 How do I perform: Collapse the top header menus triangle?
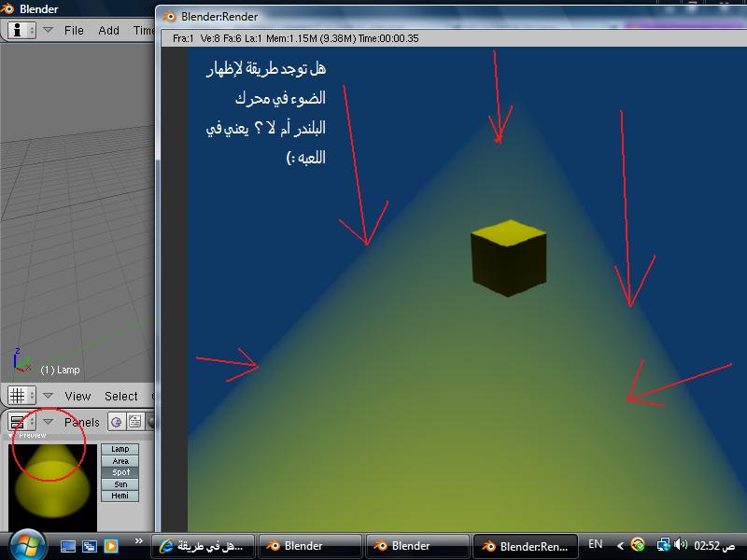tap(48, 30)
